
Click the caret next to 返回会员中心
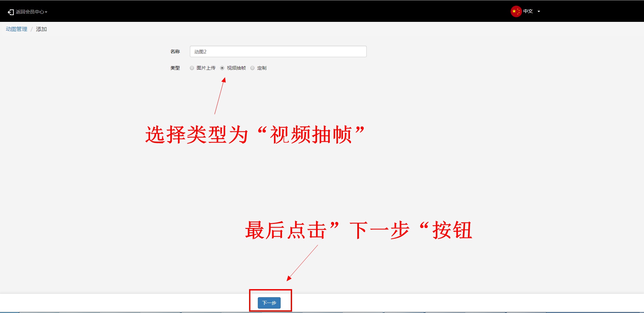tap(46, 12)
